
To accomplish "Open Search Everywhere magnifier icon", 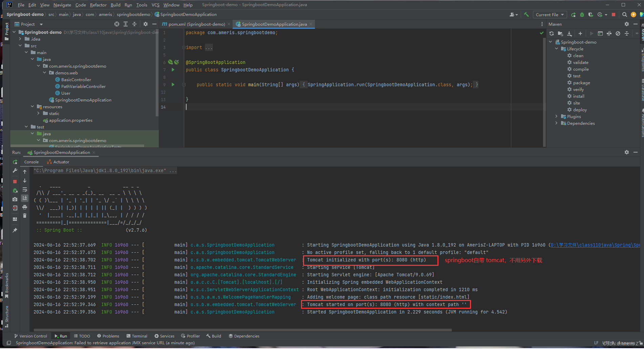I will [625, 15].
